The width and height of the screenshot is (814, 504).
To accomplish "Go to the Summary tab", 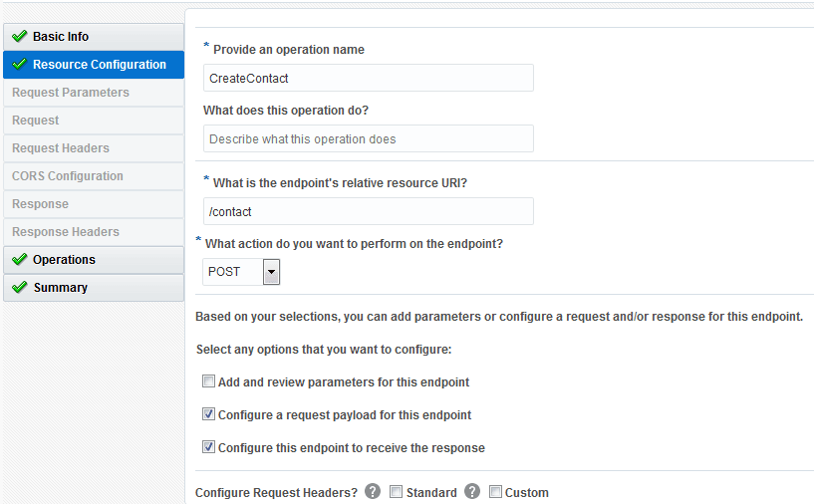I will 60,288.
